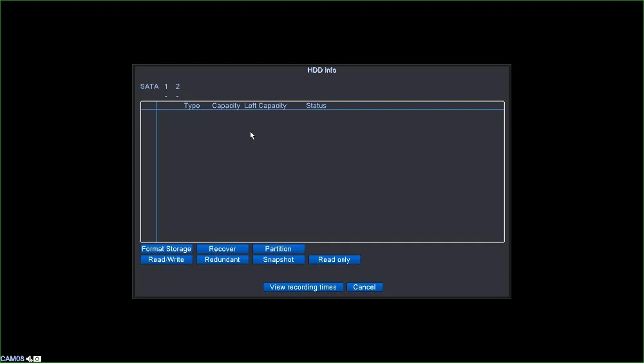Open View recording times
Image resolution: width=644 pixels, height=363 pixels.
[303, 287]
